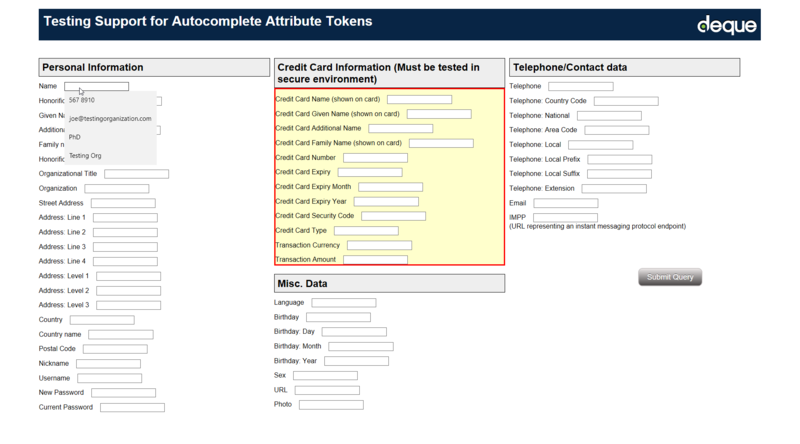Click the Current Password field

132,408
